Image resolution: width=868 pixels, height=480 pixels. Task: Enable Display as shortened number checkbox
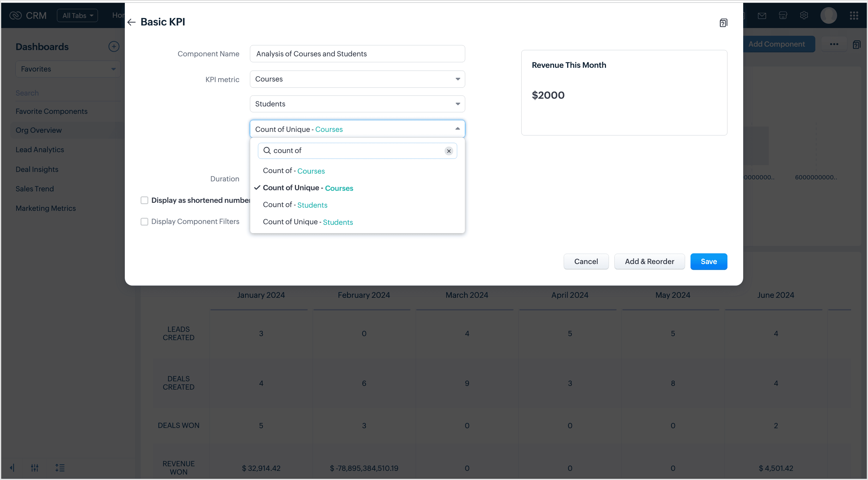[144, 200]
